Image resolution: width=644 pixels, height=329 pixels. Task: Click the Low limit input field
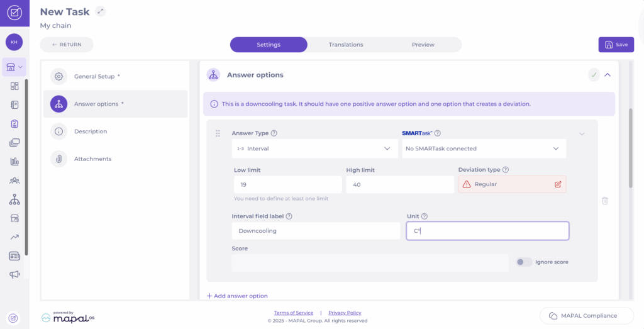[287, 184]
